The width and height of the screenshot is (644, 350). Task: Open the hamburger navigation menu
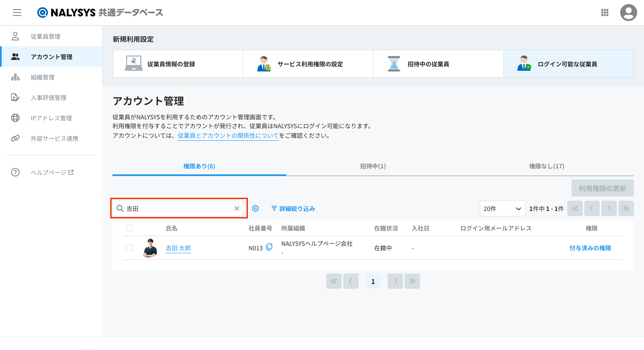(17, 13)
